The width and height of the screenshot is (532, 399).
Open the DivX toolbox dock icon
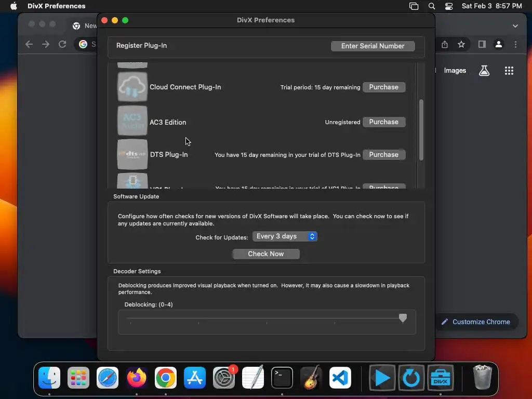441,378
